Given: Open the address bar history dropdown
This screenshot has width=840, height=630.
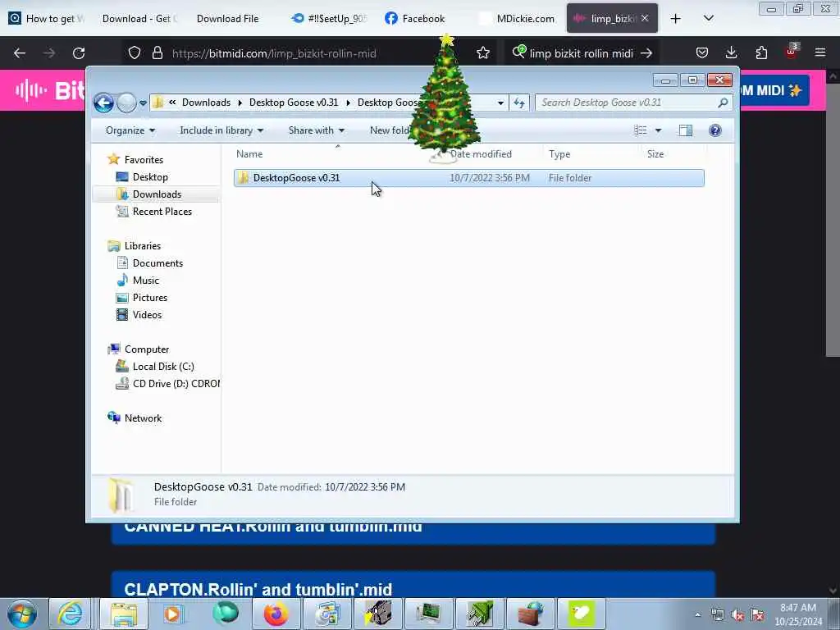Looking at the screenshot, I should pos(500,103).
